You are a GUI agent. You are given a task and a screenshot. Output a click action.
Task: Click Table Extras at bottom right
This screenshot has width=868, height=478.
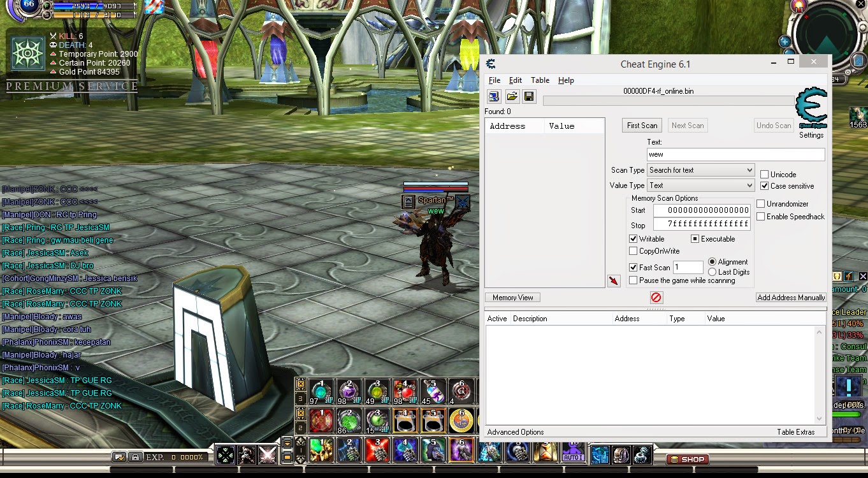(x=796, y=432)
